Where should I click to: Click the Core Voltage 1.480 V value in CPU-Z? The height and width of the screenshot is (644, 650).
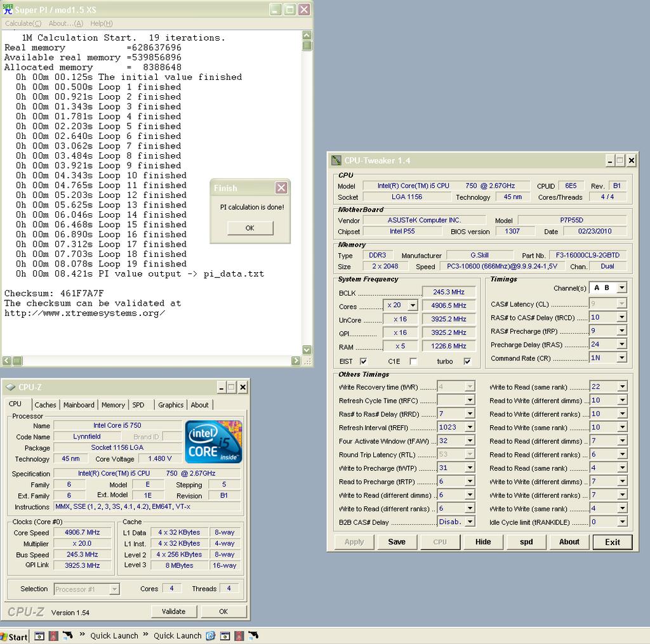(160, 459)
